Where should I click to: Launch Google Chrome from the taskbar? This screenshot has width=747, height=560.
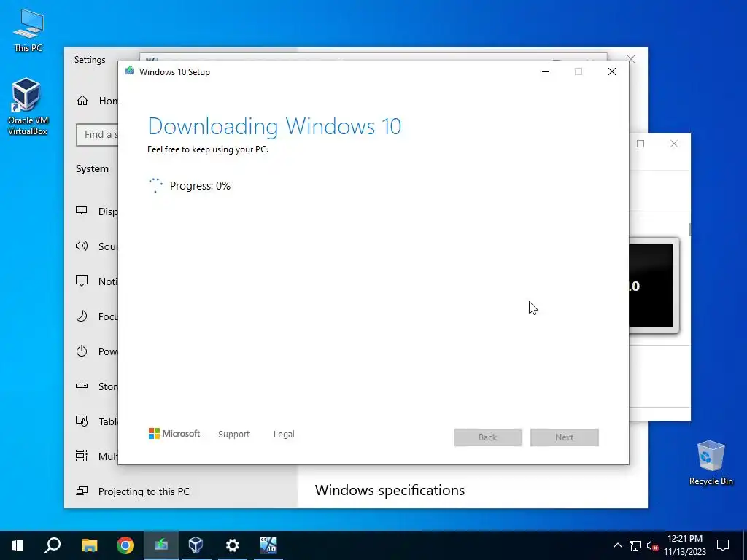pyautogui.click(x=125, y=545)
